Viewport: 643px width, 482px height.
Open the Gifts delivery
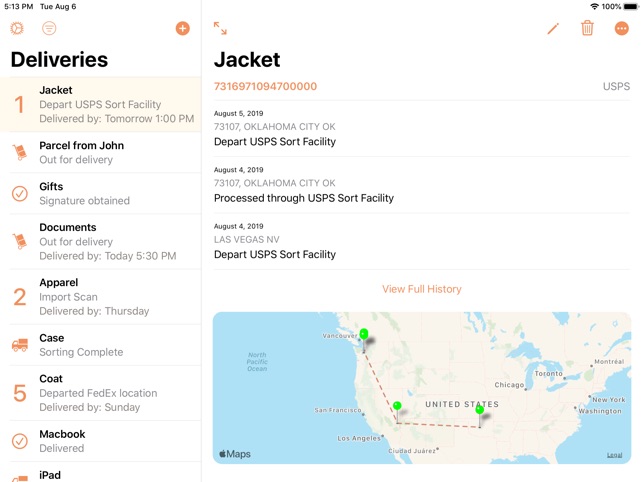[101, 194]
